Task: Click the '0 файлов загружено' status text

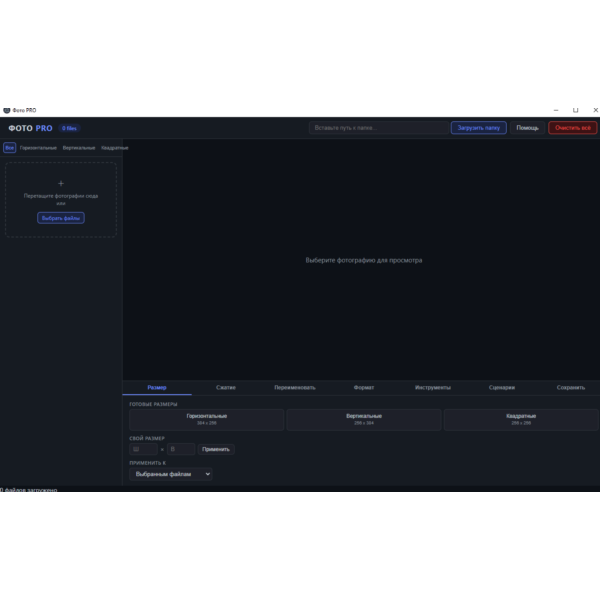Action: click(x=29, y=490)
